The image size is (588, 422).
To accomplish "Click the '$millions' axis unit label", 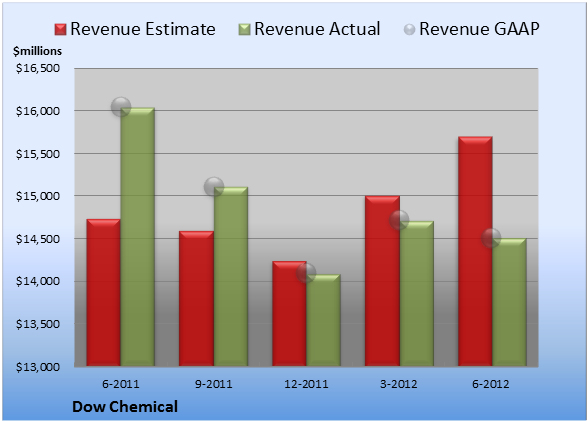I will tap(37, 51).
